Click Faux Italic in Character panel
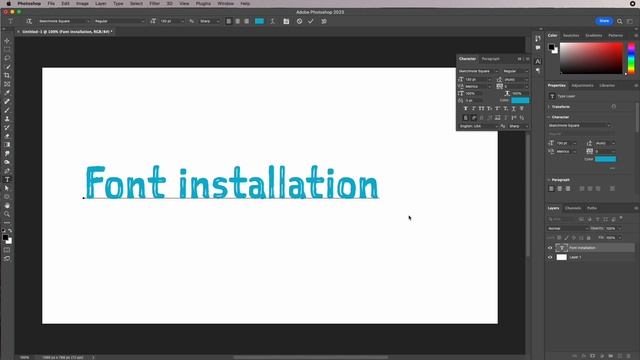640x360 pixels. [x=473, y=109]
